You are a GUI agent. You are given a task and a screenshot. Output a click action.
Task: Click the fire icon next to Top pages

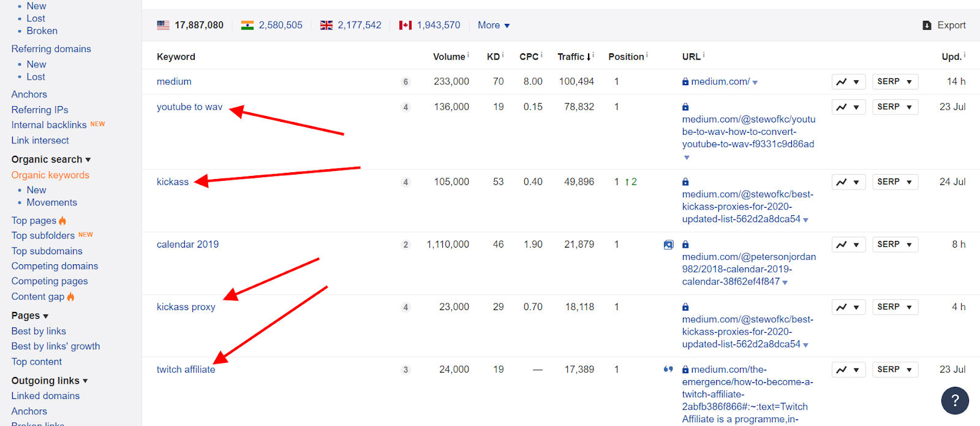62,220
